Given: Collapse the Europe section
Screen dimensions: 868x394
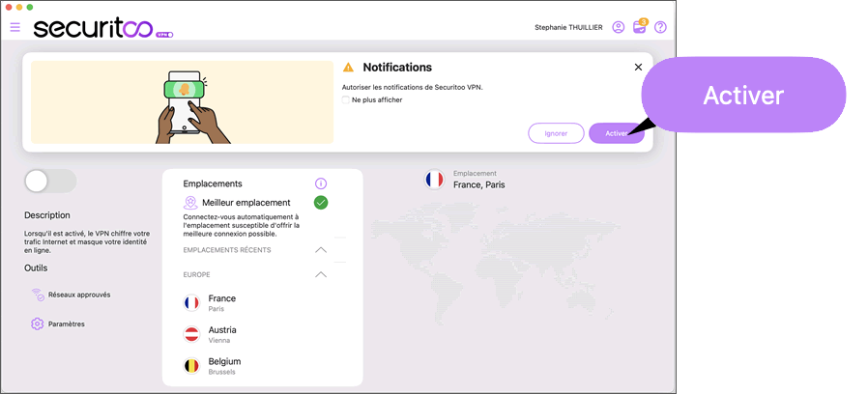Looking at the screenshot, I should (x=321, y=274).
